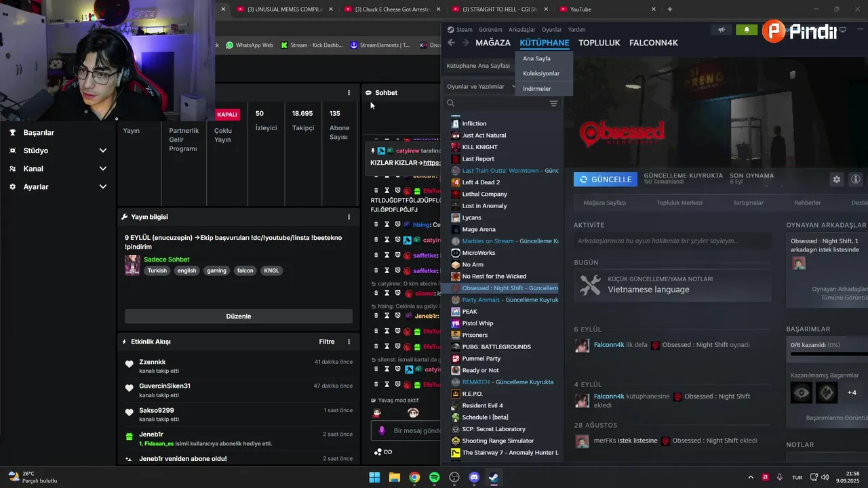This screenshot has width=868, height=488.
Task: Open Tartışmalar link
Action: point(748,203)
